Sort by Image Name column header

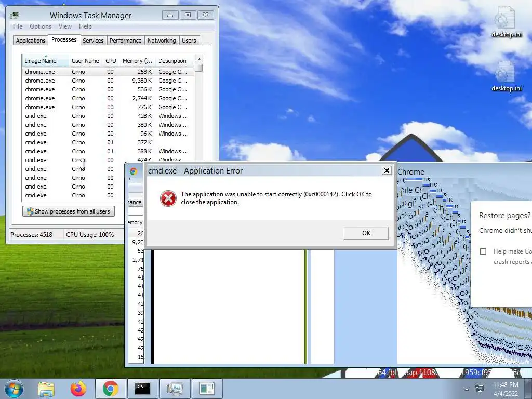tap(45, 61)
